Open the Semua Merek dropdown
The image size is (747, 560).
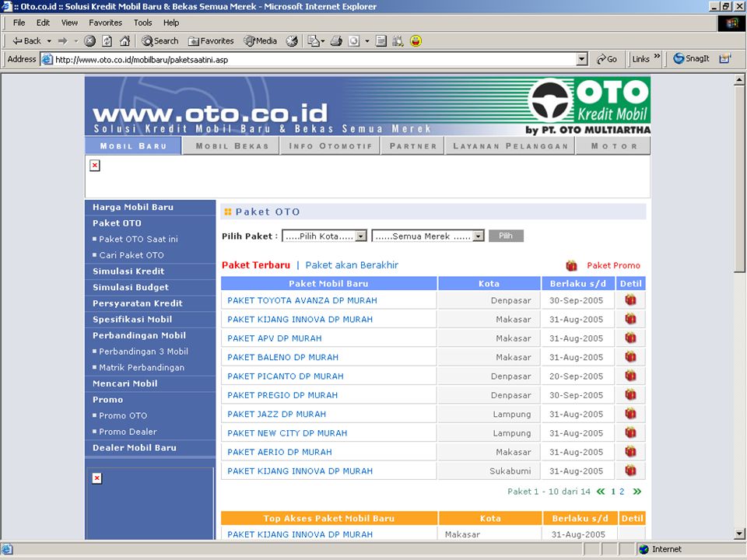[x=428, y=236]
